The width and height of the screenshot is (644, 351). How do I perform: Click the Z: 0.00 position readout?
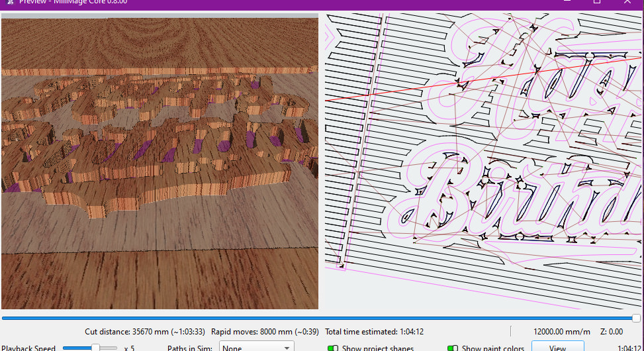(610, 332)
